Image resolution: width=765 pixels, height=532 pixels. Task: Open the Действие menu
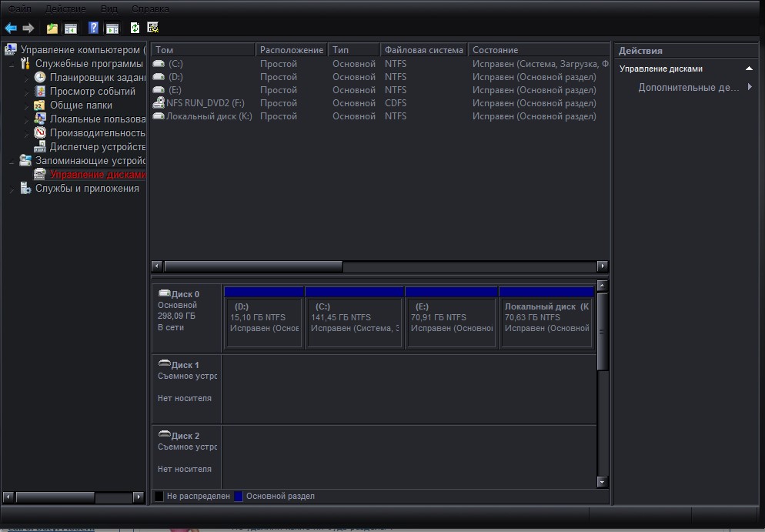click(x=65, y=8)
